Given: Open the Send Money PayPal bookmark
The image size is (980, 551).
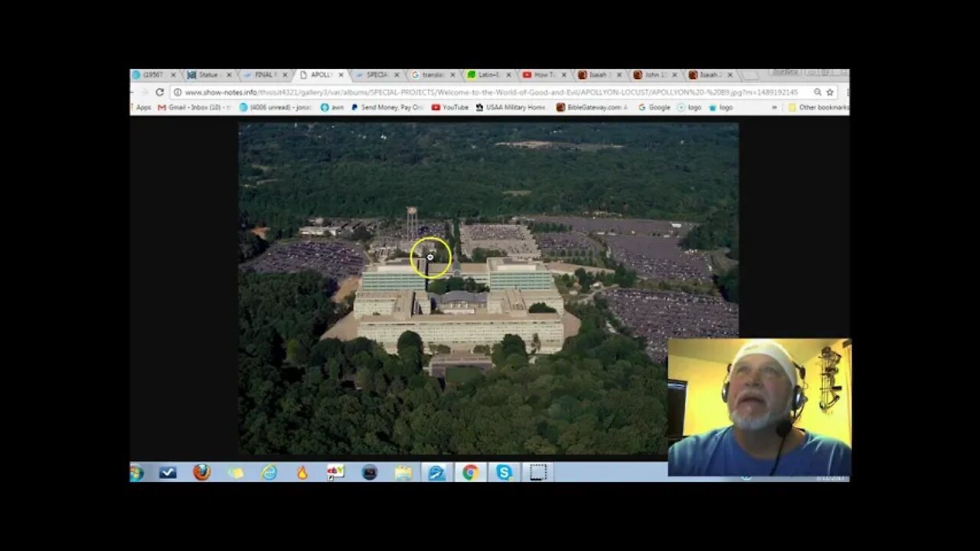Looking at the screenshot, I should pos(387,108).
